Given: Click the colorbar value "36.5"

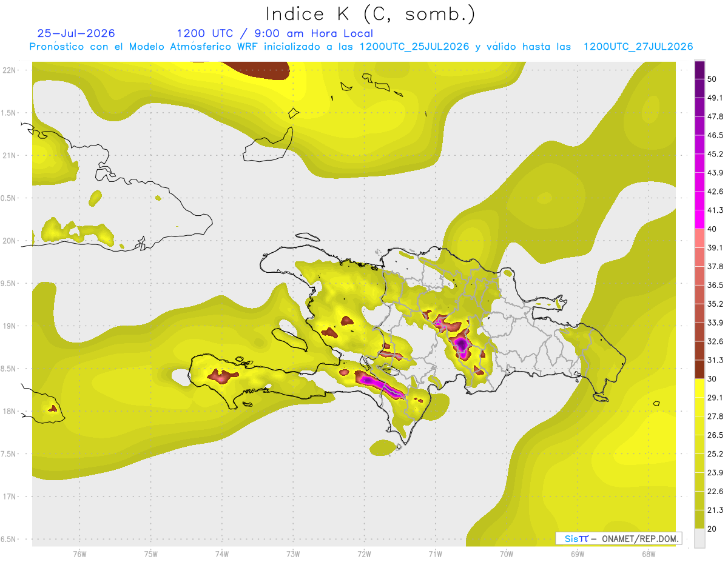Looking at the screenshot, I should [715, 285].
